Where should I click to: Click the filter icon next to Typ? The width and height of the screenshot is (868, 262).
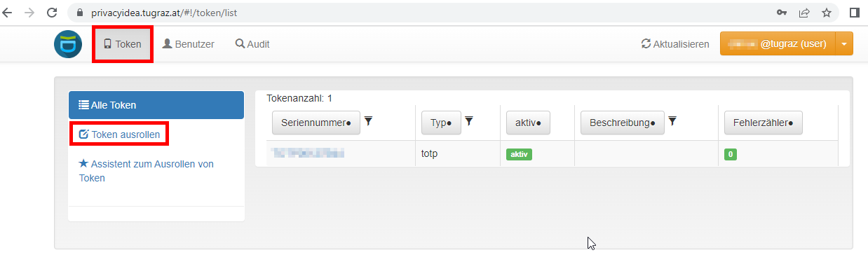[x=469, y=122]
